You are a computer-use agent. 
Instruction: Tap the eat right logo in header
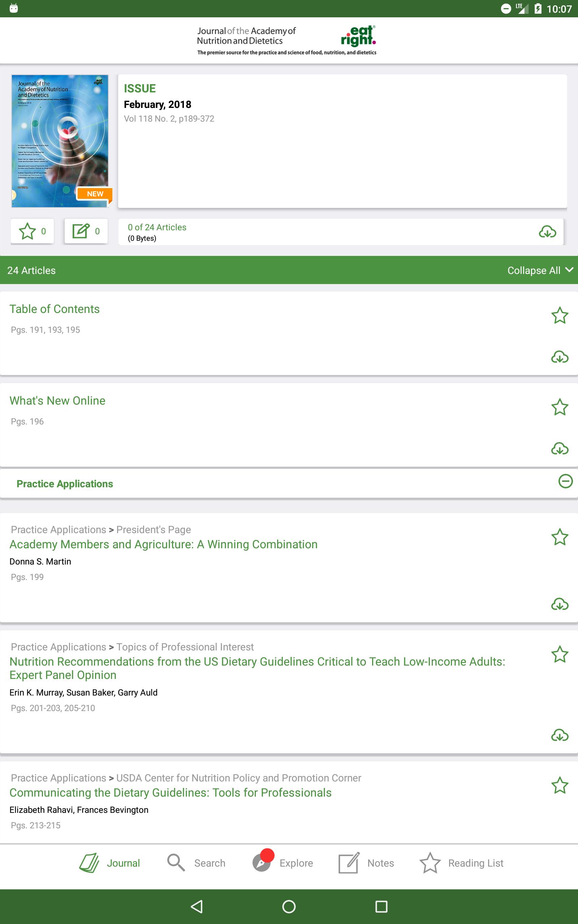point(358,36)
